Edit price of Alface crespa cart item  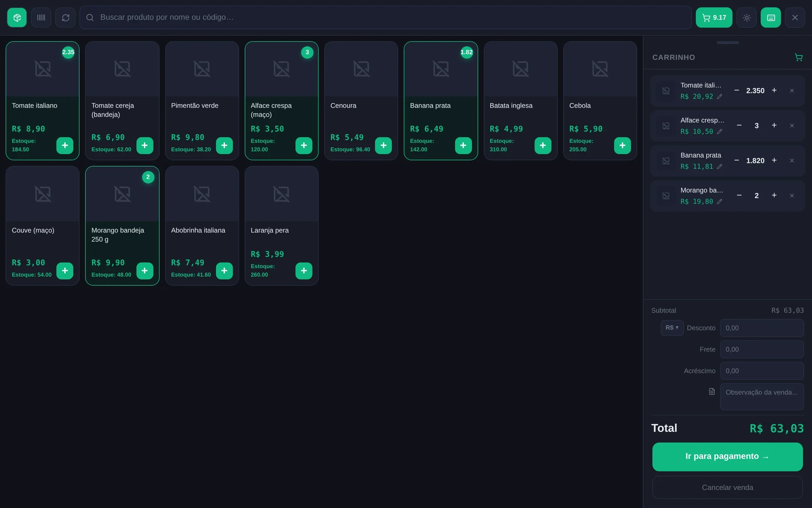tap(720, 132)
